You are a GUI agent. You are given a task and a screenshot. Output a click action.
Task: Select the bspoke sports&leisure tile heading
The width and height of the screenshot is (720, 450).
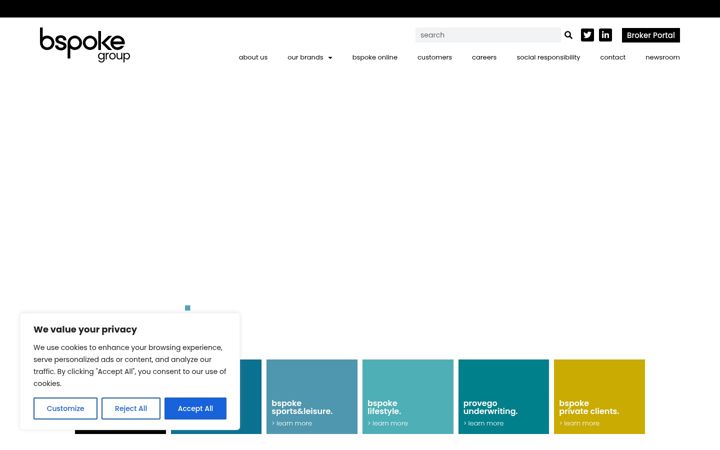coord(302,407)
